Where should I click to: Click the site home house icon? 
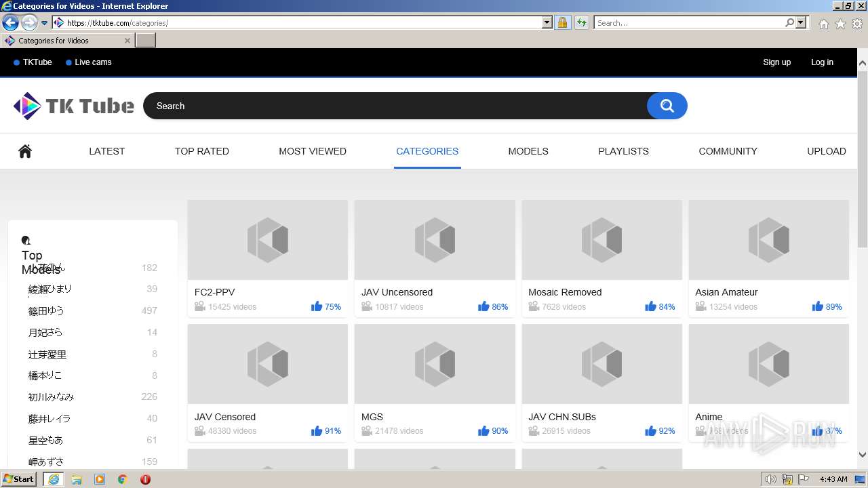tap(25, 151)
